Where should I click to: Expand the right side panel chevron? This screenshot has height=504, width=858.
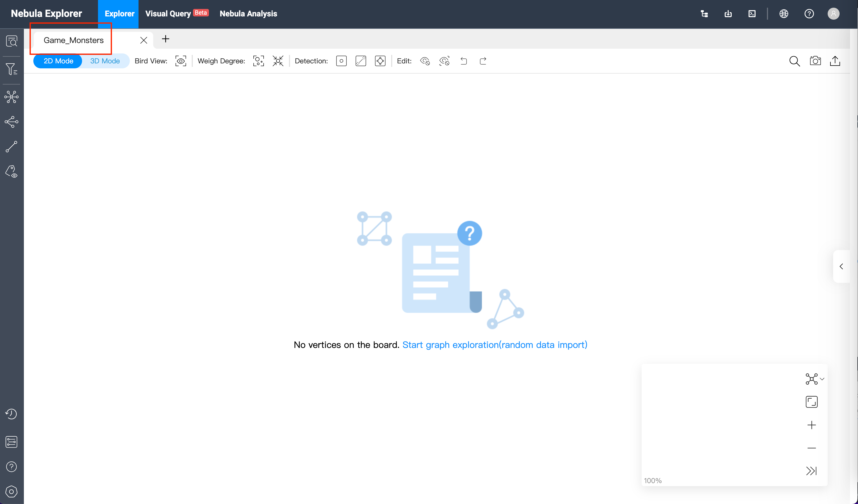pos(841,267)
